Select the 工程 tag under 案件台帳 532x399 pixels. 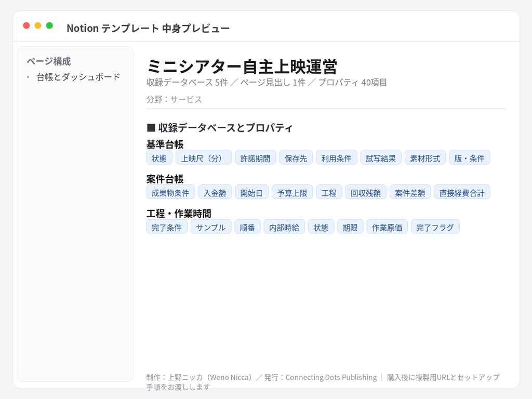329,192
